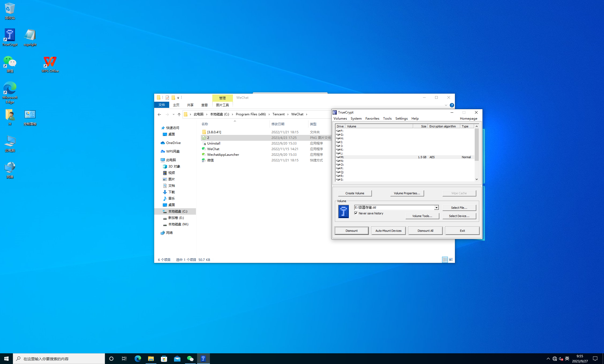Click the taskbar search box
This screenshot has width=604, height=364.
click(x=59, y=359)
